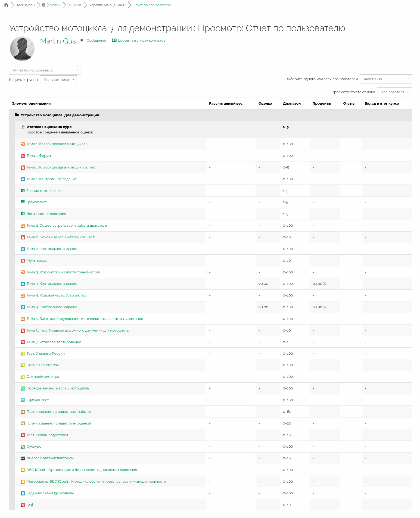Go to Оценки in the breadcrumb
The height and width of the screenshot is (518, 420).
click(75, 5)
